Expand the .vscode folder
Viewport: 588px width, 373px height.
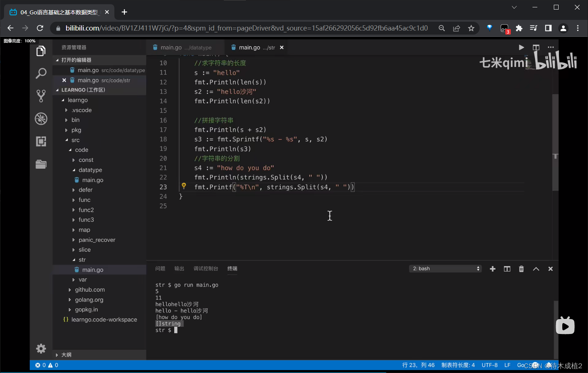point(66,110)
